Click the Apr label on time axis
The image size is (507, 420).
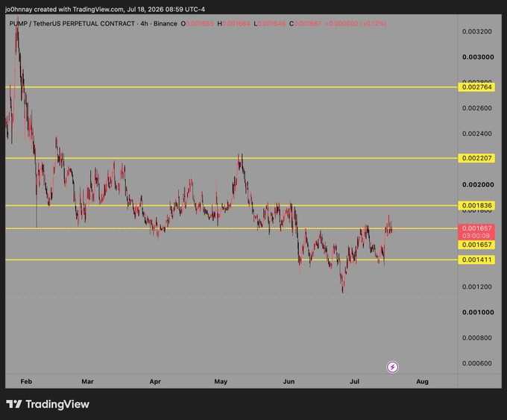click(x=155, y=381)
